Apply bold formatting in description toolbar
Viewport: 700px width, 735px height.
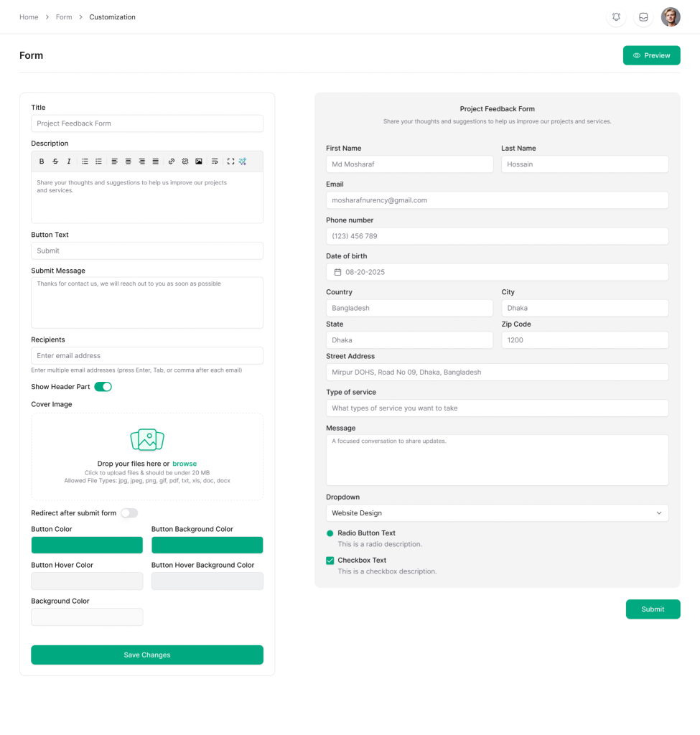pos(42,161)
